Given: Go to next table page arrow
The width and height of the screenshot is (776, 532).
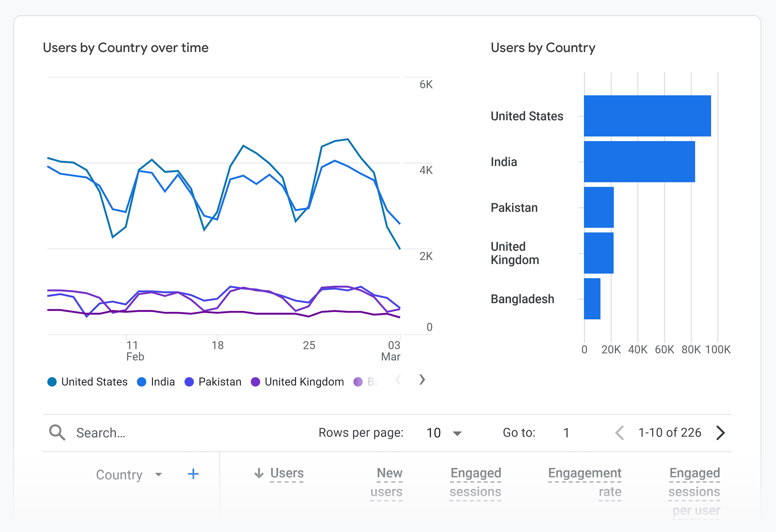Looking at the screenshot, I should [x=720, y=433].
